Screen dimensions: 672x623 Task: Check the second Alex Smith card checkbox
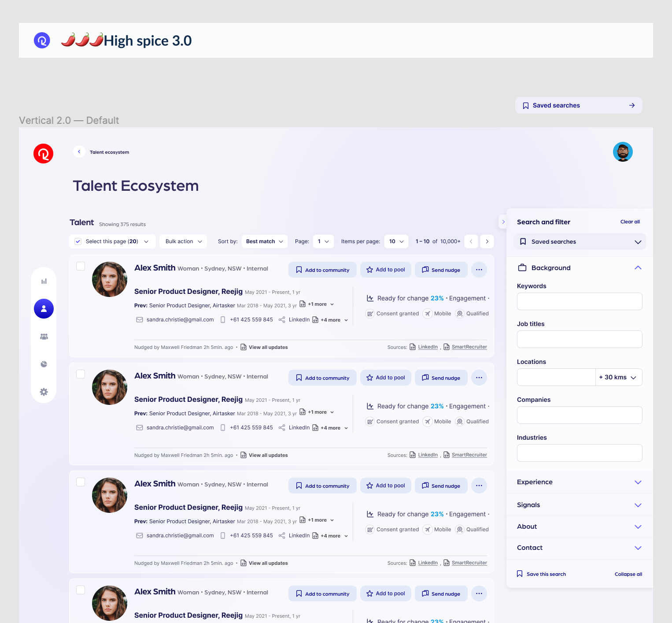click(81, 374)
